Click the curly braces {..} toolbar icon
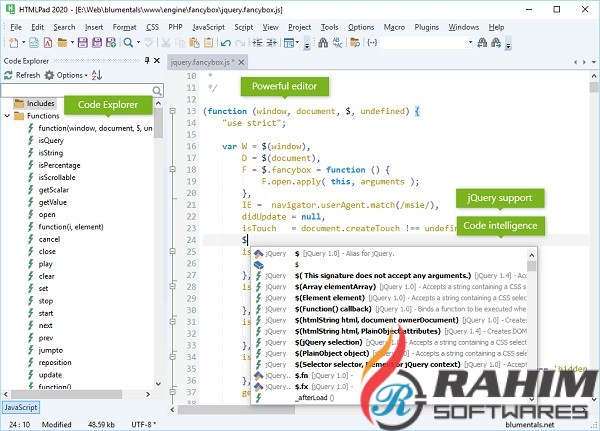This screenshot has width=600, height=431. [x=372, y=42]
